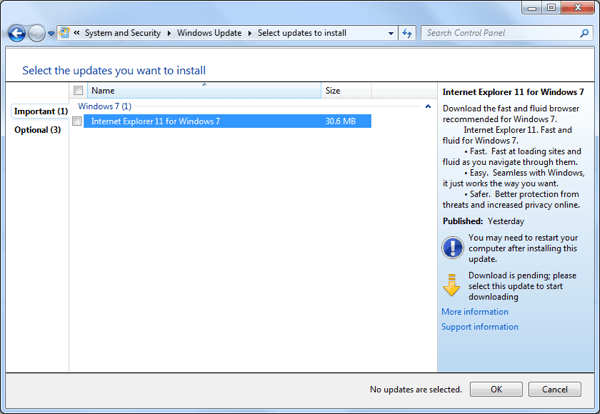
Task: Click the Windows 7 (1) group header
Action: (x=104, y=106)
